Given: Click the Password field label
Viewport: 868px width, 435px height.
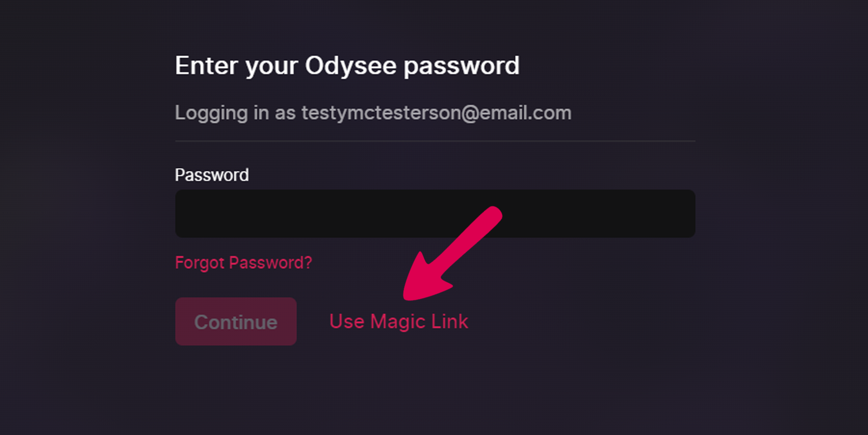Looking at the screenshot, I should click(212, 175).
